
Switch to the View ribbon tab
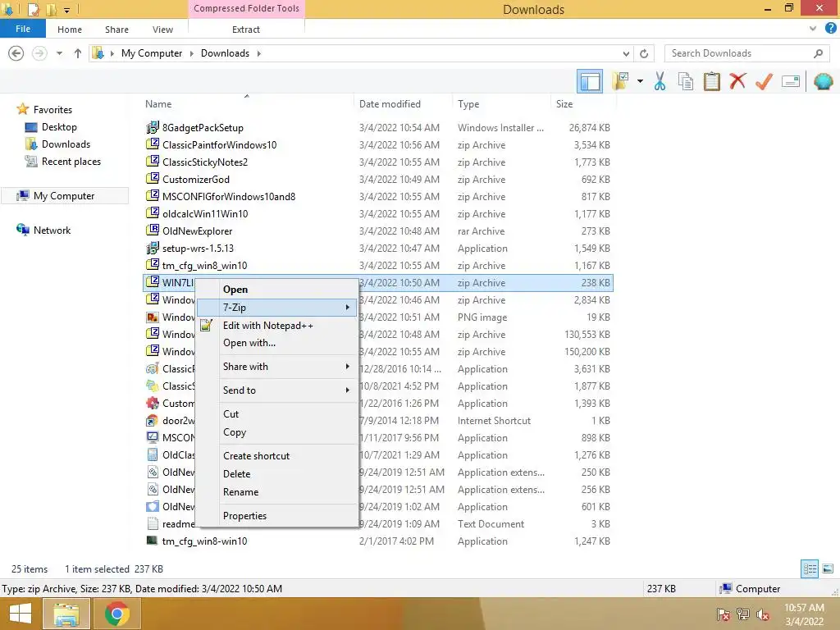click(x=162, y=30)
